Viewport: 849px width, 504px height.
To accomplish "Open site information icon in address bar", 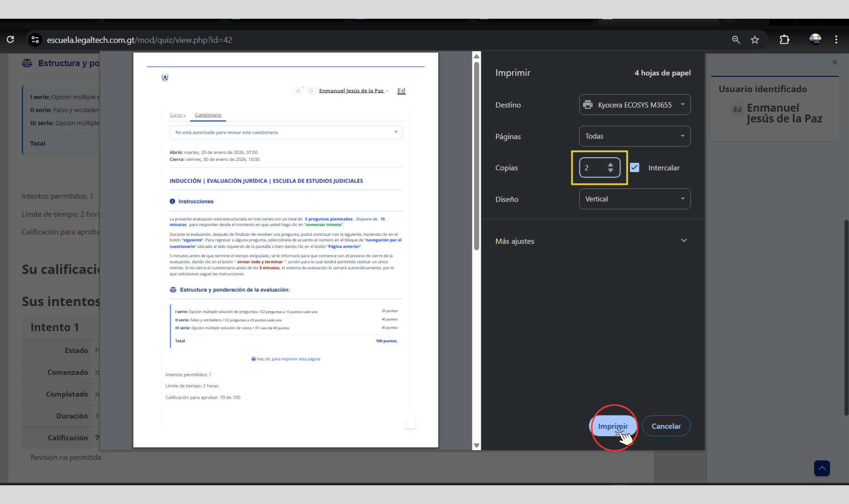I will (35, 40).
